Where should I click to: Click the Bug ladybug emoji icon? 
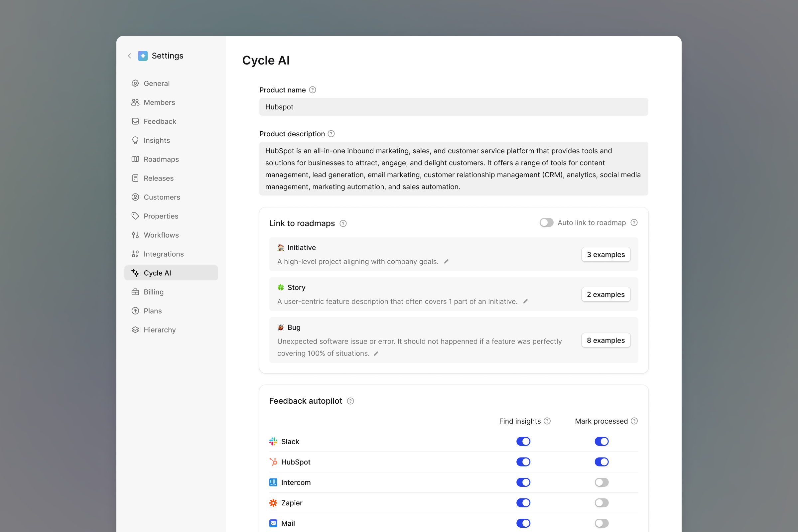pyautogui.click(x=281, y=328)
